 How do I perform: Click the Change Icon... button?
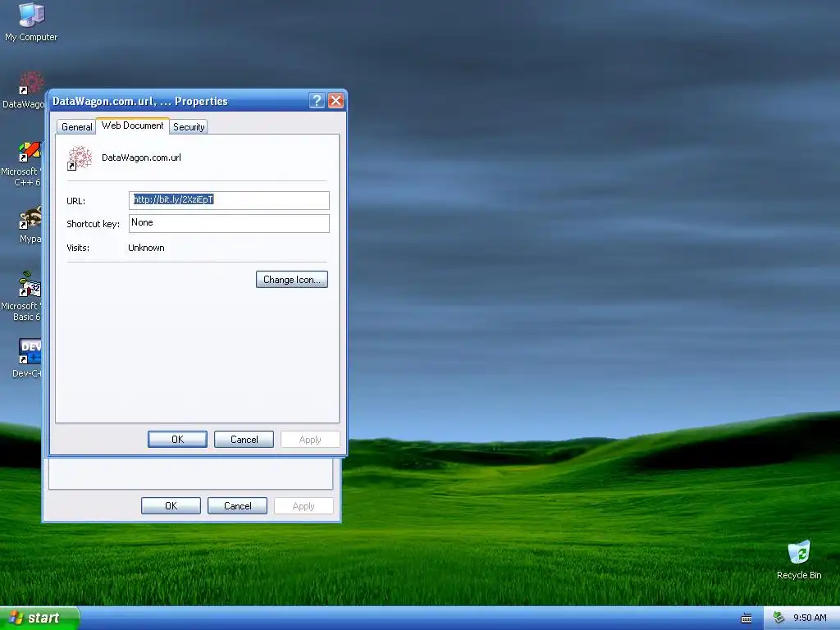coord(292,280)
